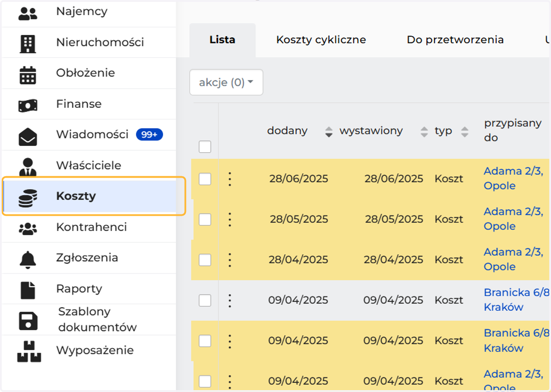Click Koszt type in 28/04/2025 row

tap(449, 260)
